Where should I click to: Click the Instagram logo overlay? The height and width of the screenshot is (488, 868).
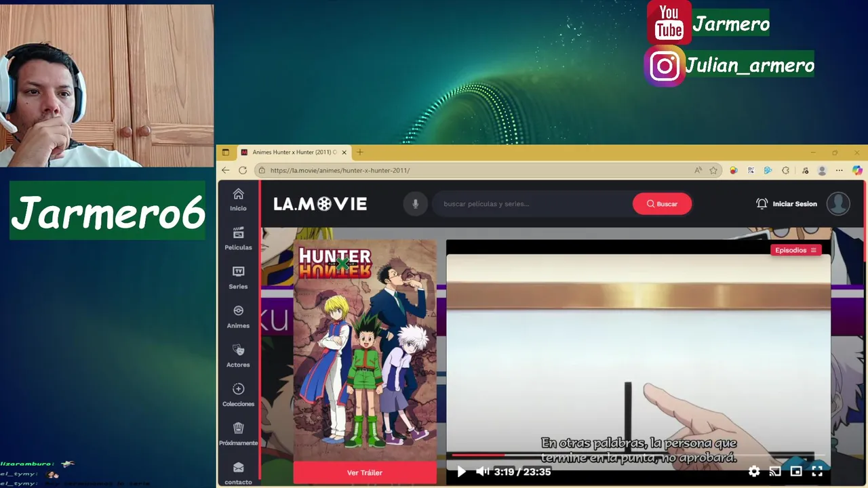coord(665,66)
